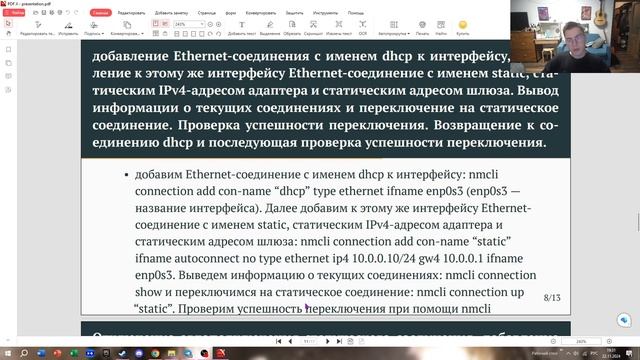Open the taskbar notification center
This screenshot has height=360, width=640.
pos(629,353)
